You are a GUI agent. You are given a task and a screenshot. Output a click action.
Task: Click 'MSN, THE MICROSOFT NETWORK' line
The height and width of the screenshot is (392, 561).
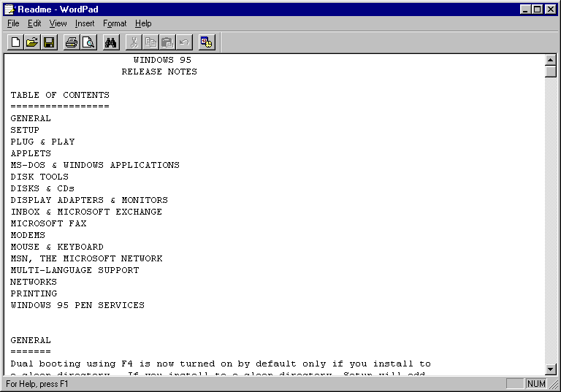[x=86, y=258]
